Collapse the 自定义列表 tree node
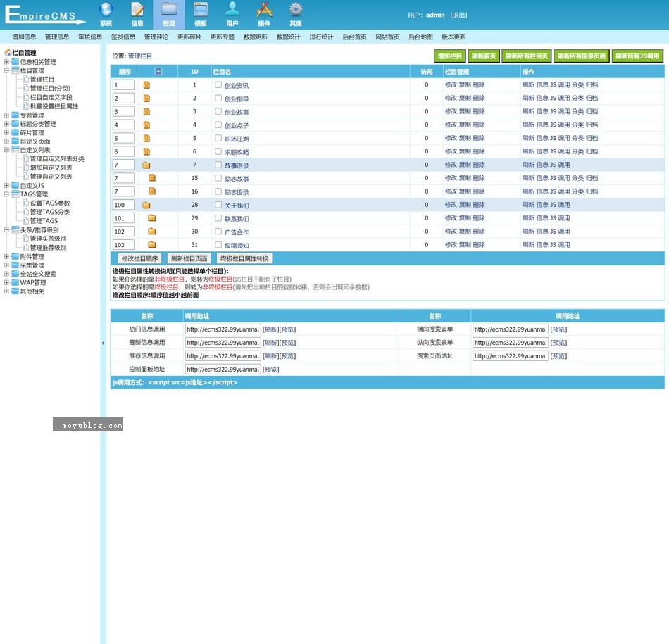The image size is (669, 644). click(x=6, y=150)
